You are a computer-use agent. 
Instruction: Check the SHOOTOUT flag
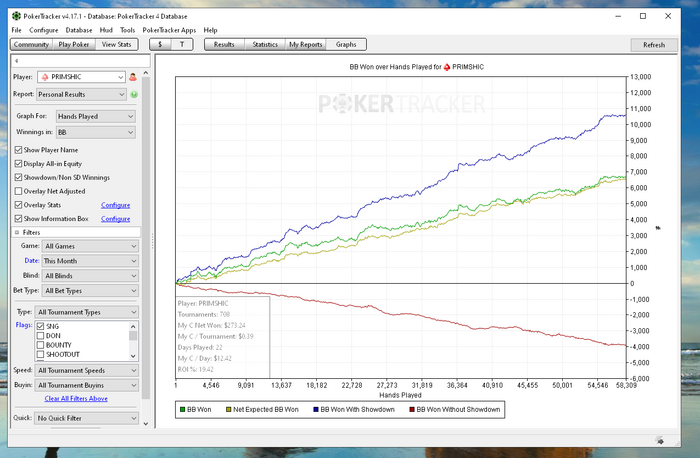pyautogui.click(x=40, y=354)
